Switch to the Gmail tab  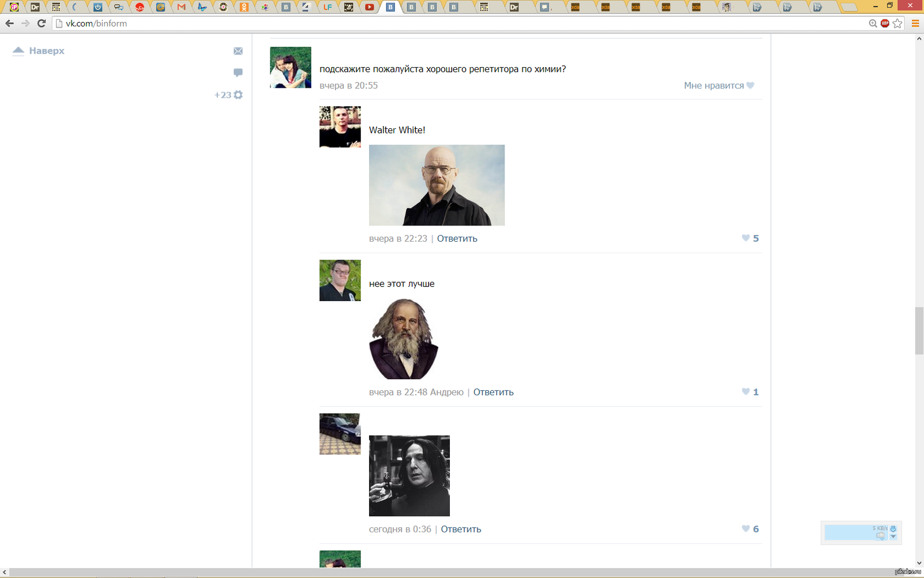pos(181,8)
